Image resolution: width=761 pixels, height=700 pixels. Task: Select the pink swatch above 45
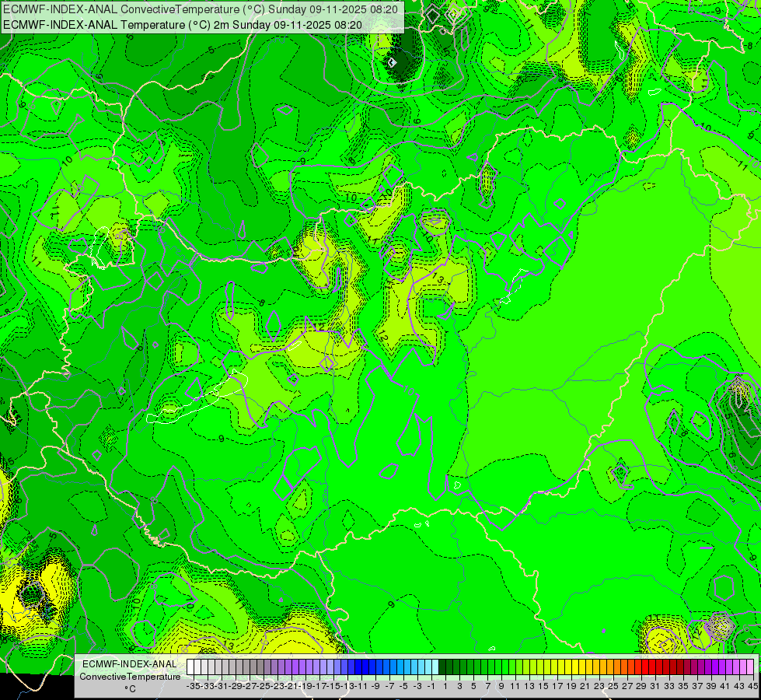751,667
